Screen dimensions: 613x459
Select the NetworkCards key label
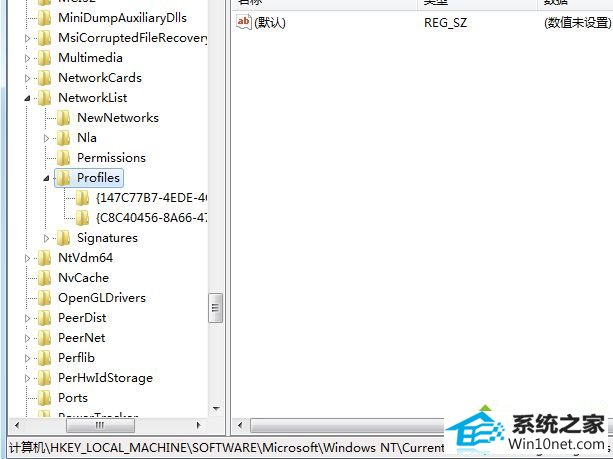coord(100,78)
